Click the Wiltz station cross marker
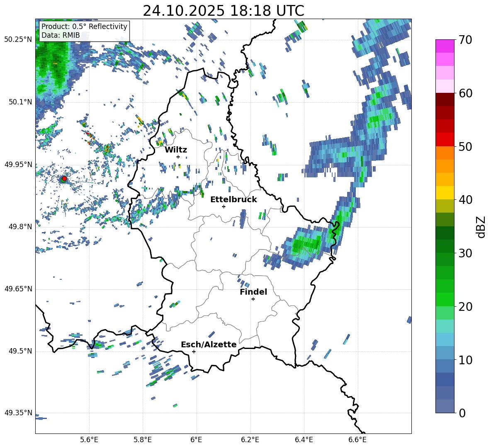 coord(178,157)
